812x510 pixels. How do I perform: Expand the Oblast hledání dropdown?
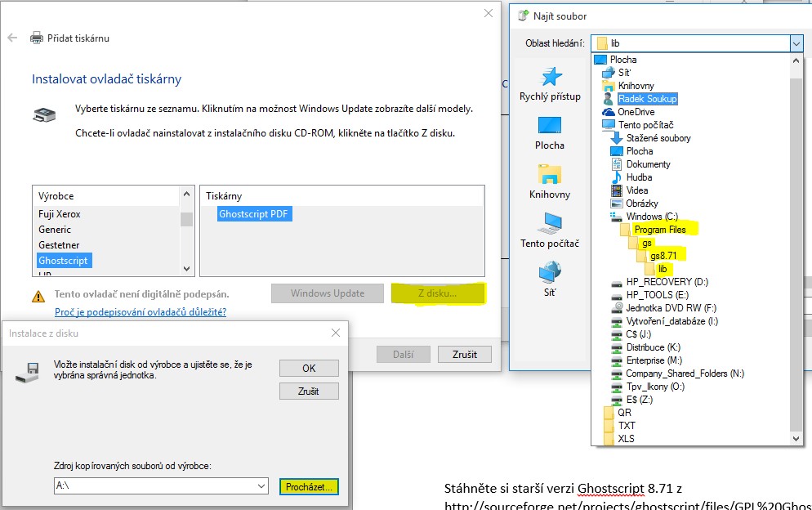(x=796, y=42)
